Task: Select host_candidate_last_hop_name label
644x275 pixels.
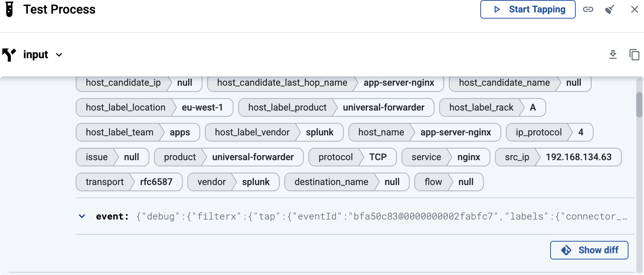Action: tap(282, 83)
